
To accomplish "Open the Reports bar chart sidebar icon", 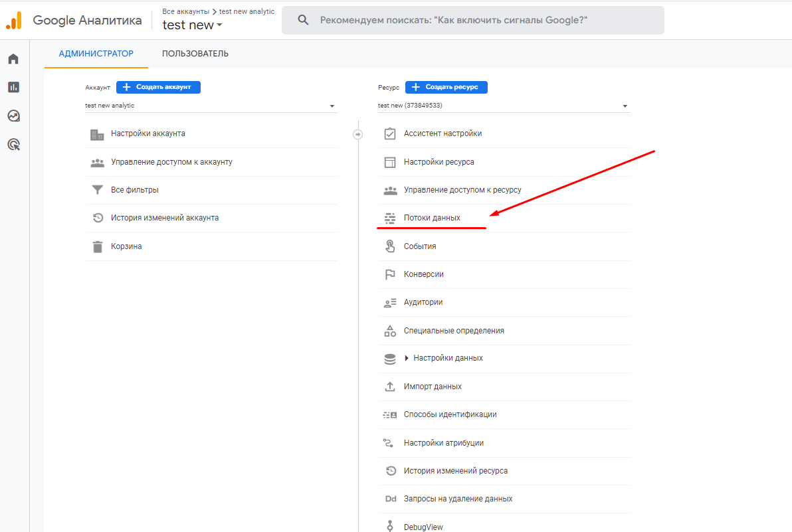I will 13,87.
